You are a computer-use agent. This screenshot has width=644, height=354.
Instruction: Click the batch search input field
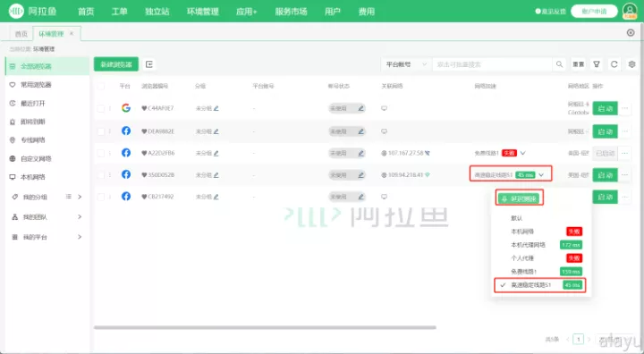[x=492, y=64]
